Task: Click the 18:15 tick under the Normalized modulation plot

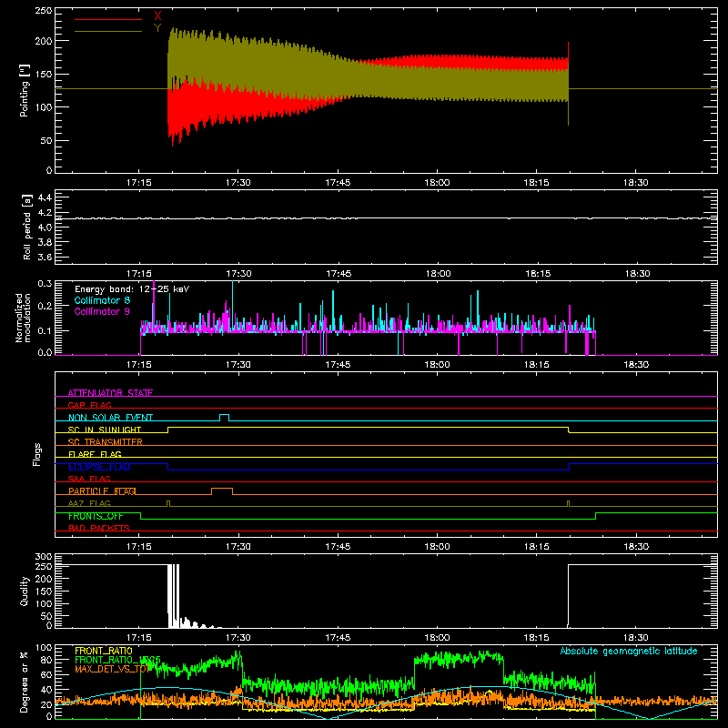Action: click(537, 365)
